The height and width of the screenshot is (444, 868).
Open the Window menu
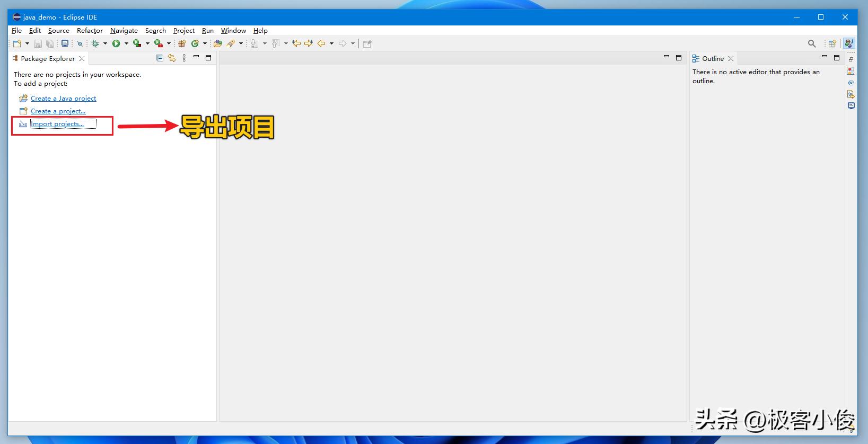[x=233, y=31]
